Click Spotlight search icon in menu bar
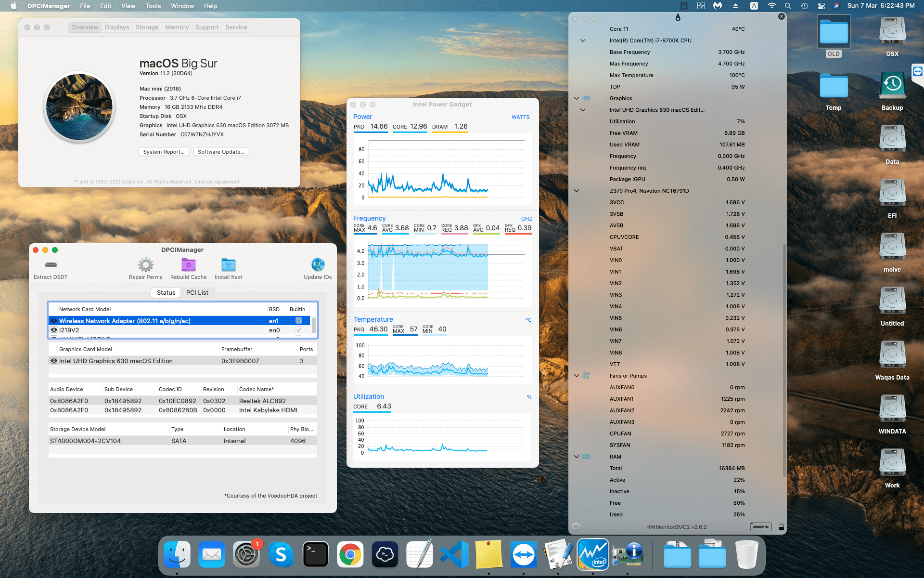Image resolution: width=924 pixels, height=578 pixels. click(x=788, y=6)
